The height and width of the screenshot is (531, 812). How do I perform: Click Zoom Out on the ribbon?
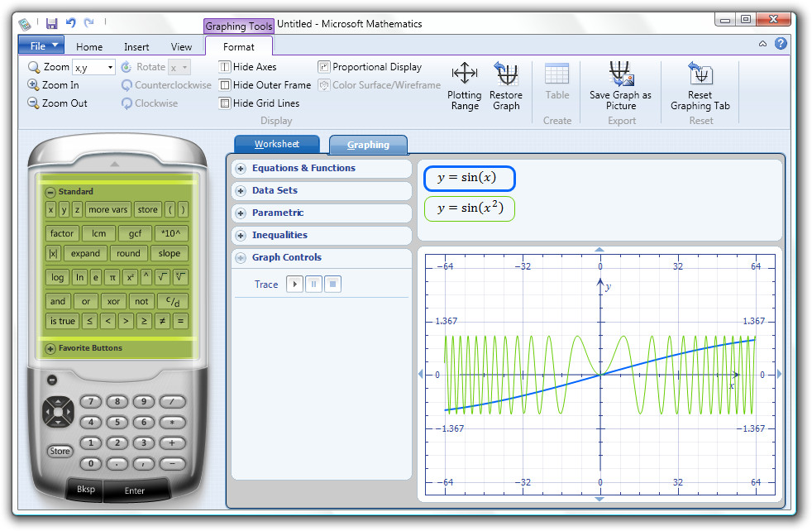tap(58, 103)
